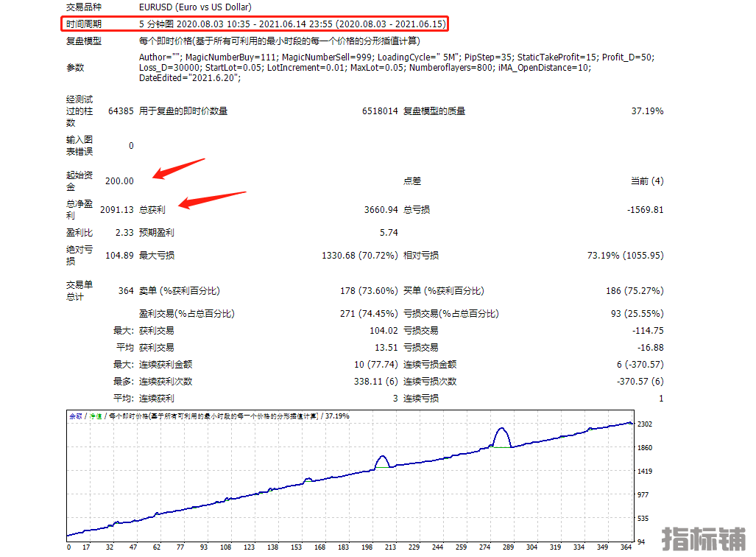Click the profit factor value 2.33
This screenshot has width=756, height=557.
pos(124,233)
